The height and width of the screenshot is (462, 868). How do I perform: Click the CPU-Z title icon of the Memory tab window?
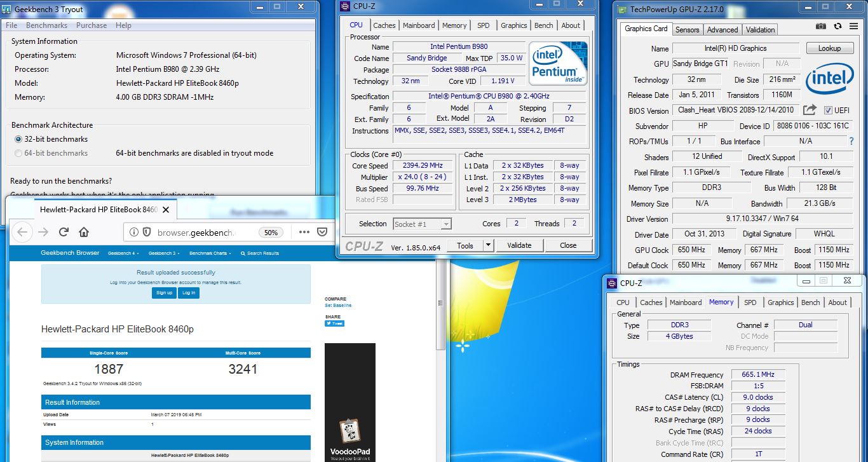pos(612,283)
